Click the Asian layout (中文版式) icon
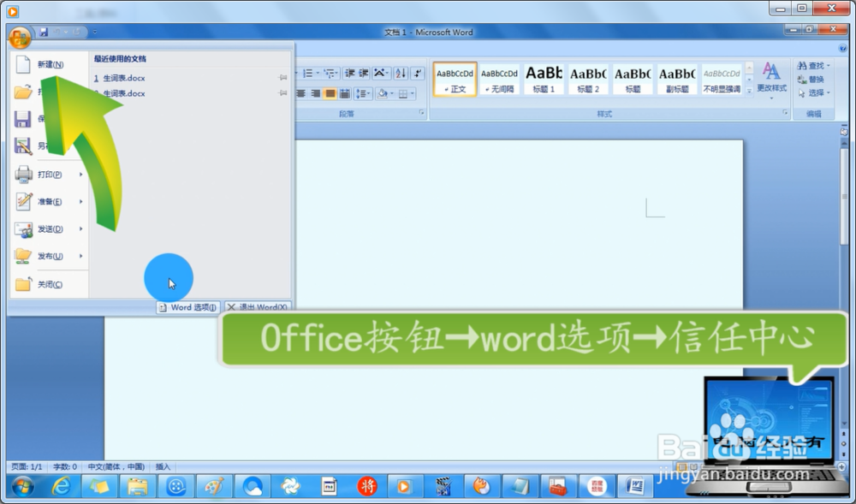The width and height of the screenshot is (856, 504). tap(381, 73)
